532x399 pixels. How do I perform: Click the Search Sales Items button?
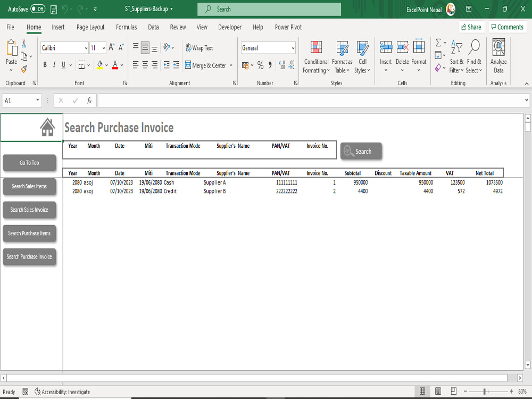tap(29, 186)
